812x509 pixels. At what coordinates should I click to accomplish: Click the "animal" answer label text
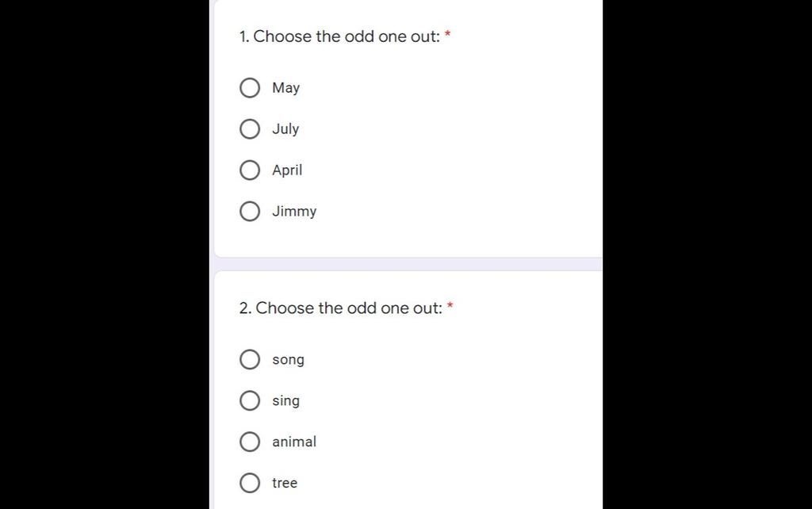pyautogui.click(x=294, y=442)
